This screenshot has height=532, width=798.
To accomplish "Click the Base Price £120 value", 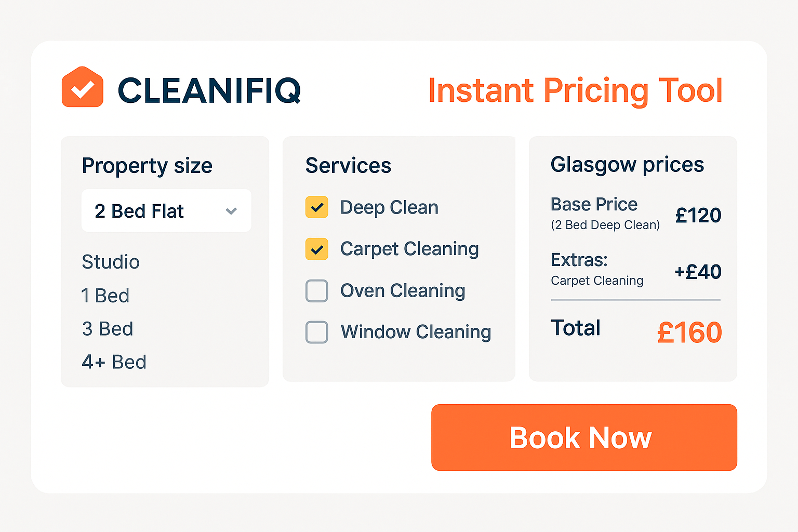I will pyautogui.click(x=698, y=216).
